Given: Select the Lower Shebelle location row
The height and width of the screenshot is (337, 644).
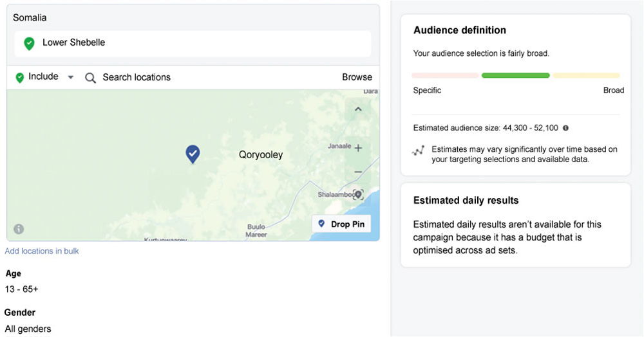Looking at the screenshot, I should 193,43.
